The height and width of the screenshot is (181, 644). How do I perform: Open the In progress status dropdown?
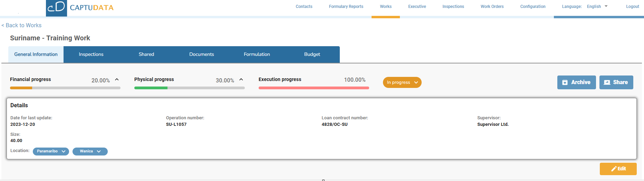click(x=402, y=82)
